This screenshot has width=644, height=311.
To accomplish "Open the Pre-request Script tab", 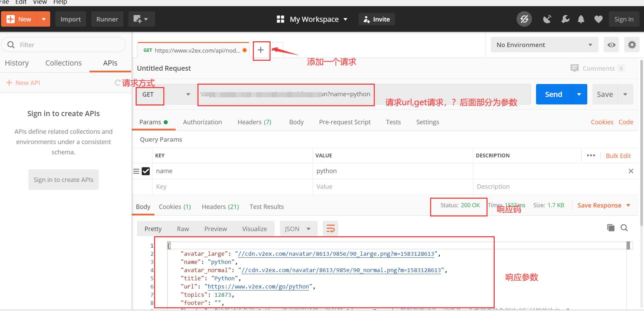I will click(345, 122).
